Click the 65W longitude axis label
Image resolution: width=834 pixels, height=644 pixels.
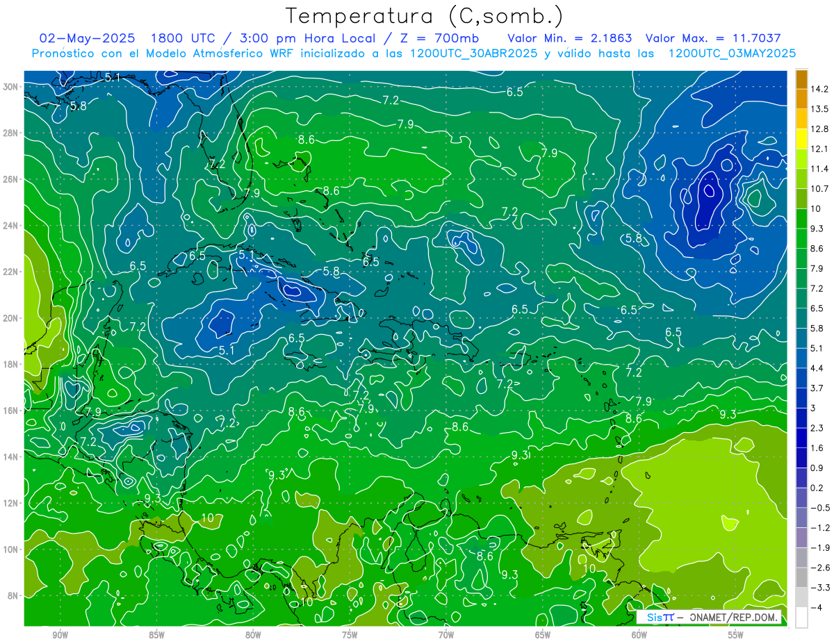543,635
